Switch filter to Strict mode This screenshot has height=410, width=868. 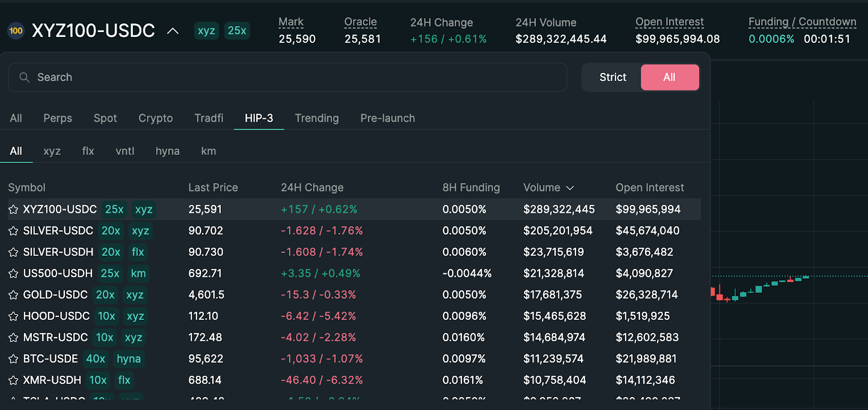tap(612, 78)
